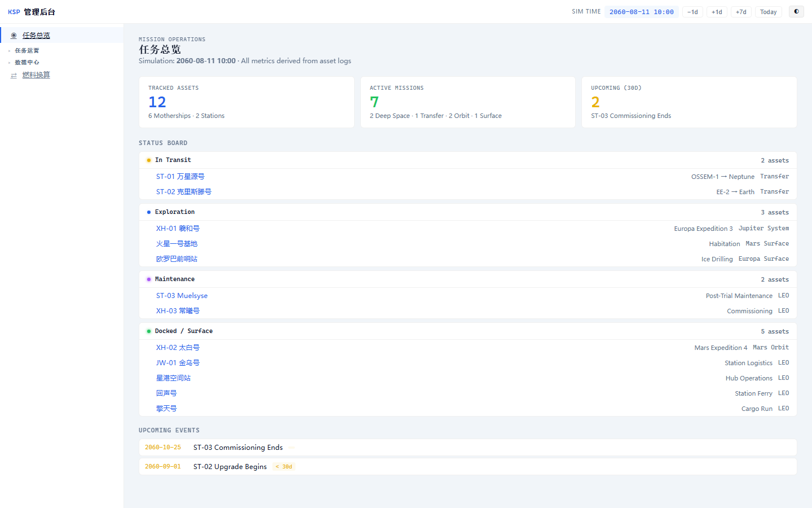Viewport: 812px width, 508px height.
Task: Click the 任务总览 target icon in sidebar
Action: pyautogui.click(x=14, y=36)
